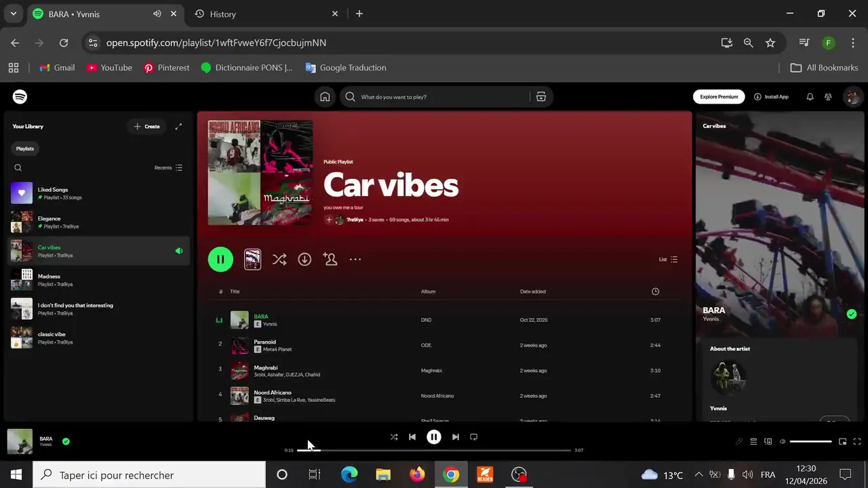Sort by duration clock icon
This screenshot has height=488, width=868.
tap(655, 291)
